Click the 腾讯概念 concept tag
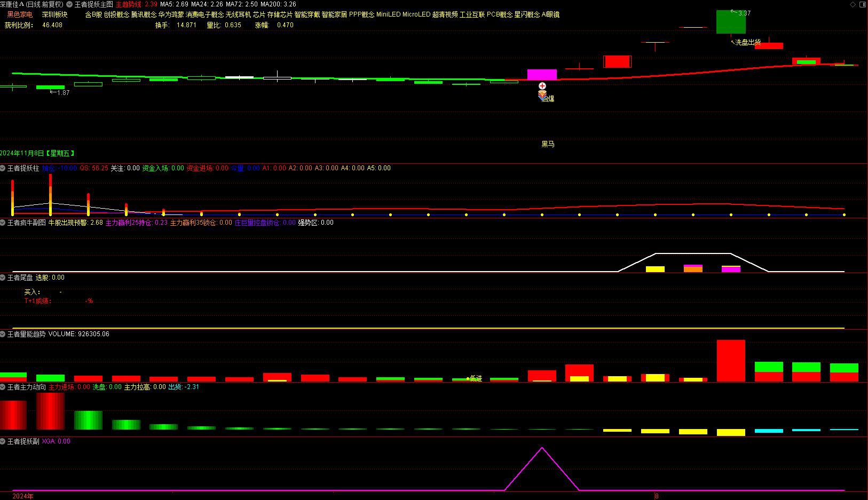 point(144,15)
